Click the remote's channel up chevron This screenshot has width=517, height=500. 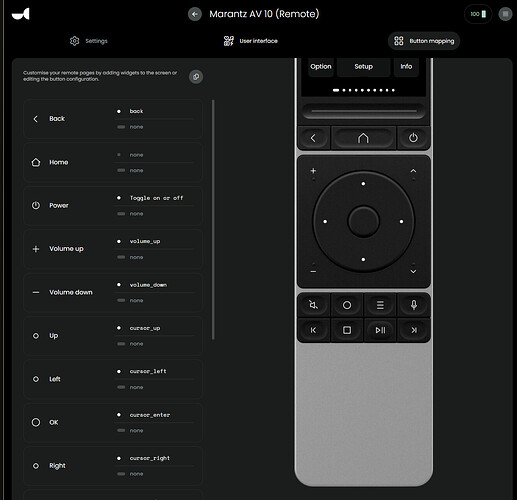(413, 171)
